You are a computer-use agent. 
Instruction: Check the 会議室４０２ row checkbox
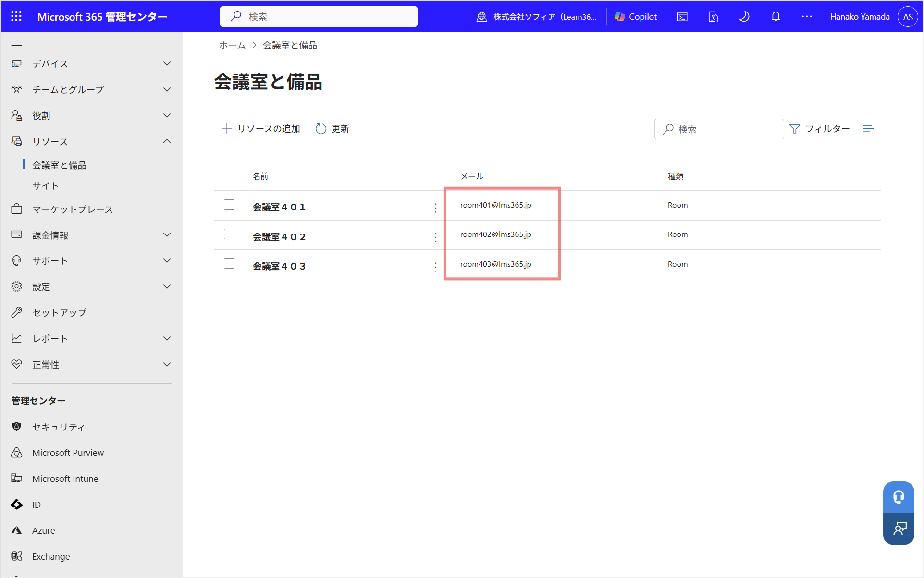coord(229,234)
